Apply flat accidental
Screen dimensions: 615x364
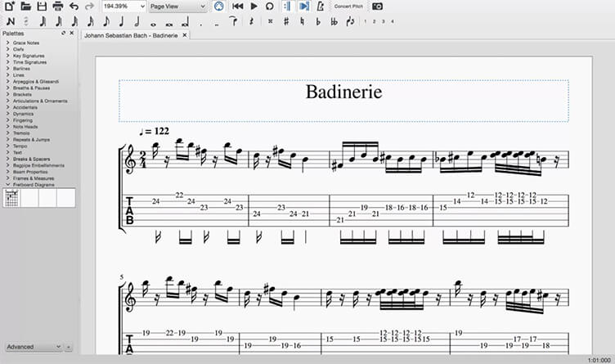click(x=318, y=21)
